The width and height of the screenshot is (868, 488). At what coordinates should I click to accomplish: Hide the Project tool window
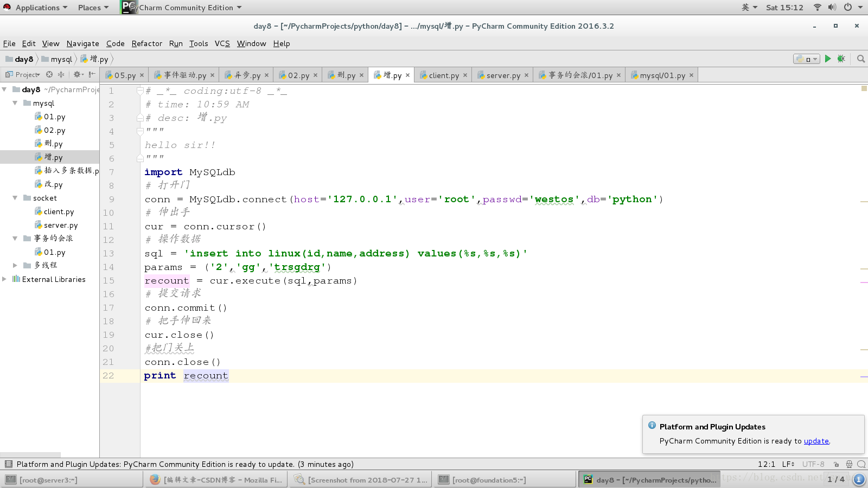click(x=92, y=74)
